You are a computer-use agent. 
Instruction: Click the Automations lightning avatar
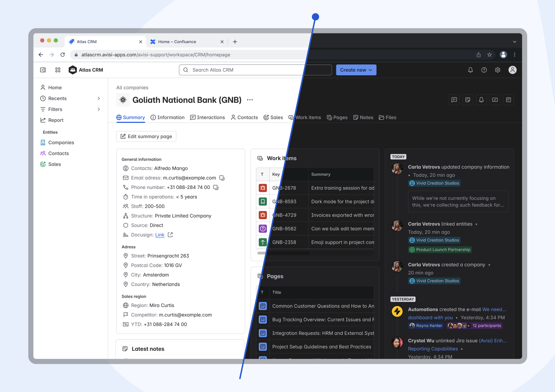397,311
